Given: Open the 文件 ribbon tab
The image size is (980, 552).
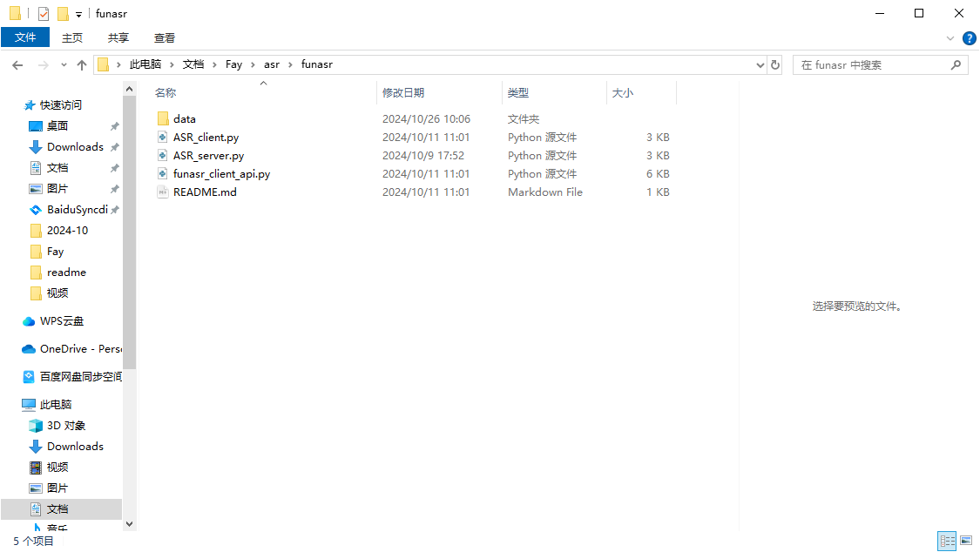Looking at the screenshot, I should point(25,37).
